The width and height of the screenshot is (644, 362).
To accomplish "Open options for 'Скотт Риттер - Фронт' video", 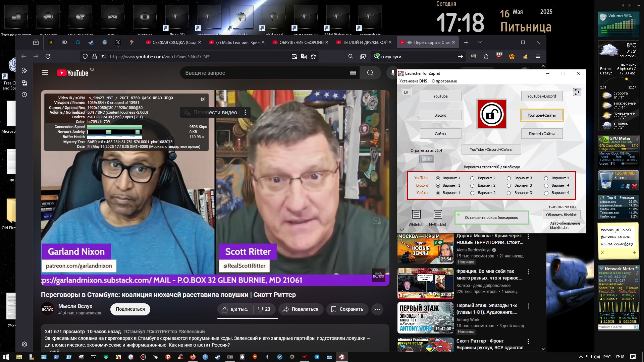I will (528, 342).
